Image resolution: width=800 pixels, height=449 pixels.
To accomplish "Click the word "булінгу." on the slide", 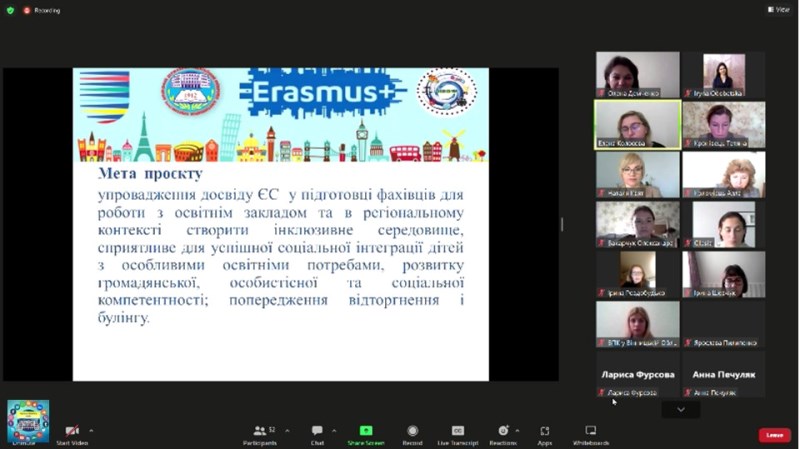I will click(x=123, y=318).
